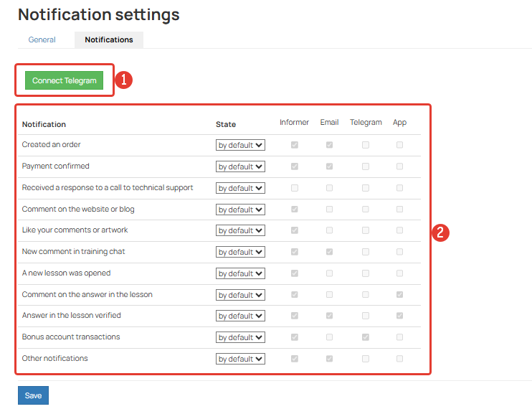Enable Informer checkbox for technical support response
Viewport: 532px width, 409px height.
coord(295,188)
